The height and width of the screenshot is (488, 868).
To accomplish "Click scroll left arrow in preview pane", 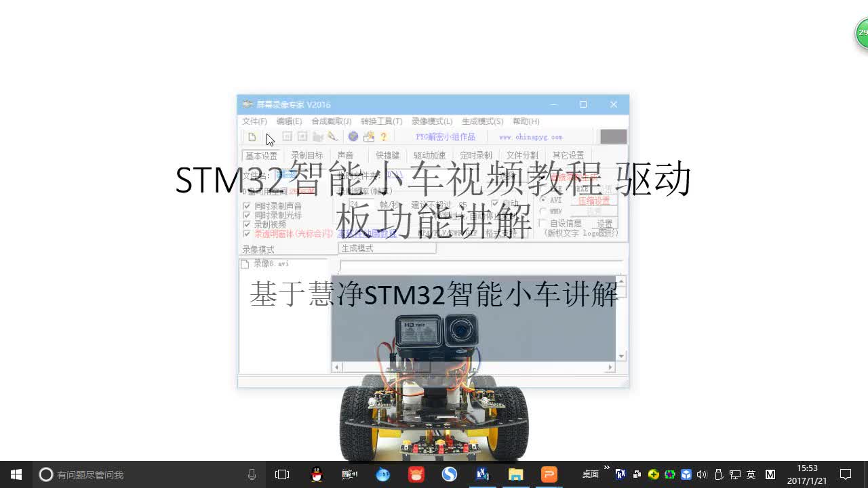I will pos(336,367).
